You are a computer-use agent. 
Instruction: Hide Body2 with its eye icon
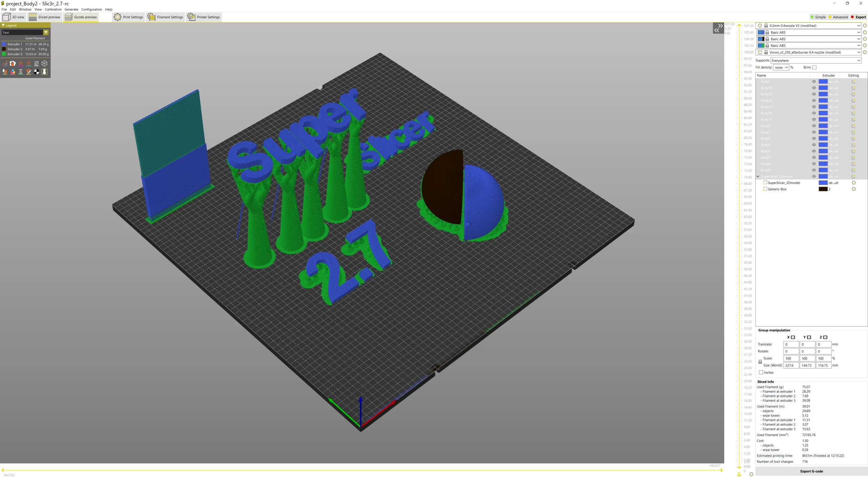pos(814,126)
